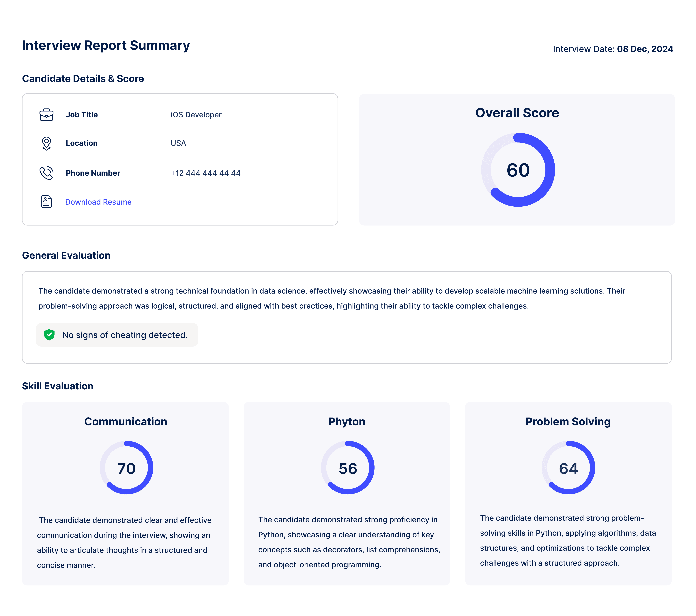Click the Phyton skill card heading
The image size is (696, 616).
tap(347, 422)
